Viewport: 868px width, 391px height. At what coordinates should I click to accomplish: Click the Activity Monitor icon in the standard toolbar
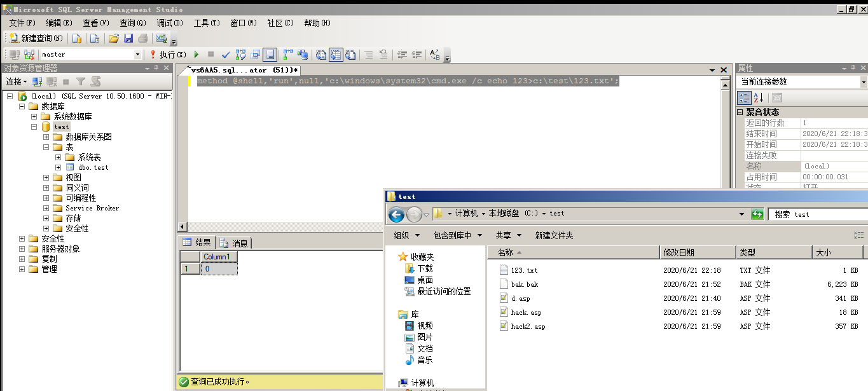(162, 38)
